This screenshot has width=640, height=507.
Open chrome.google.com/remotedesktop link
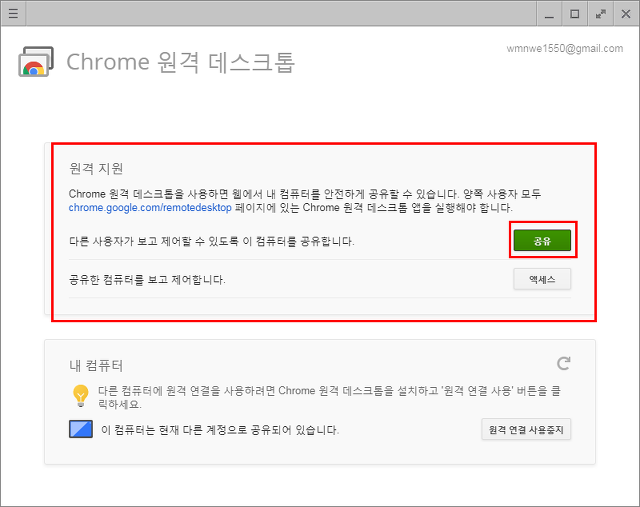(x=150, y=208)
